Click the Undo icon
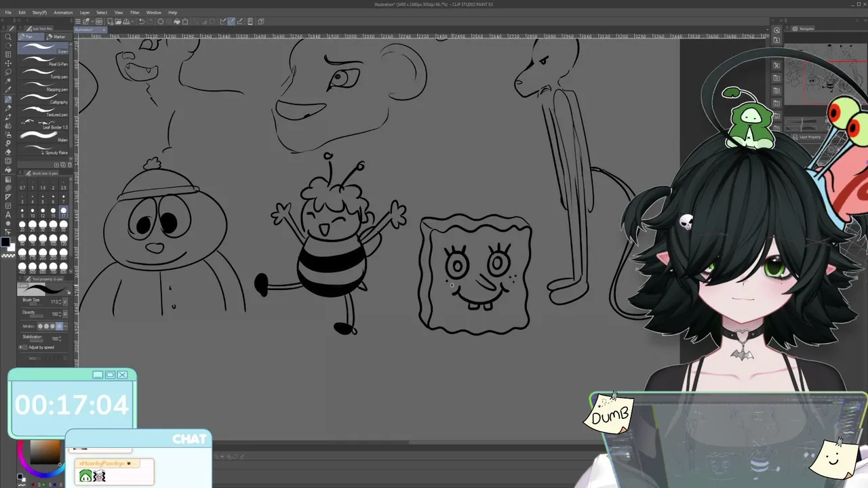The width and height of the screenshot is (868, 488). click(x=141, y=21)
